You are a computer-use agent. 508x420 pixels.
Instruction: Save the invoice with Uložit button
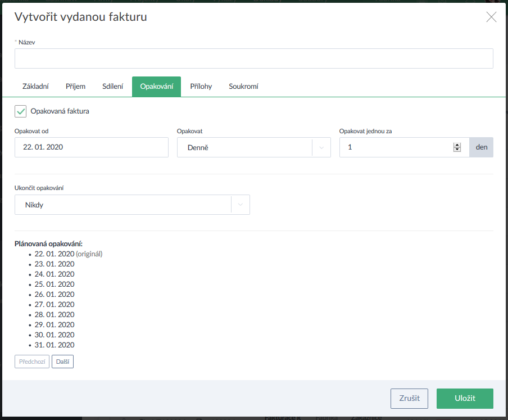(465, 398)
